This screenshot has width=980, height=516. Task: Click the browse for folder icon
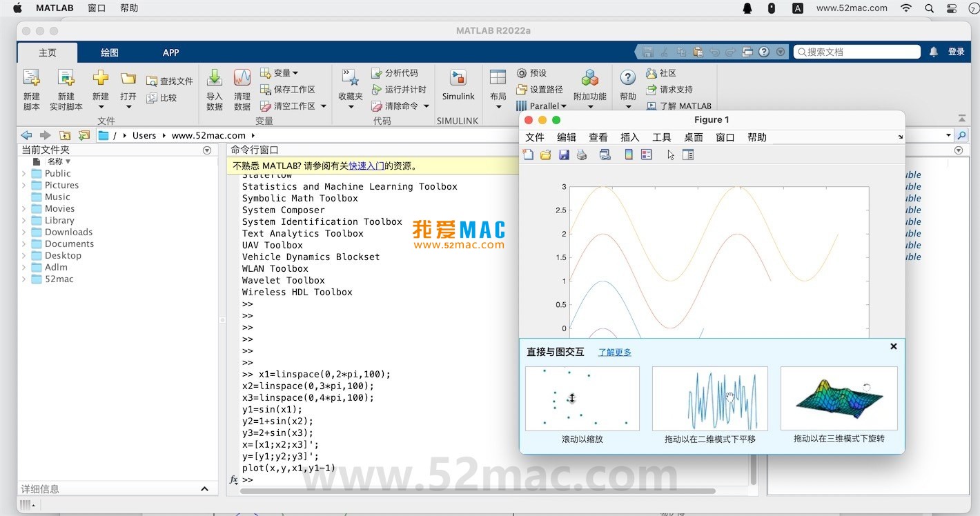(84, 135)
